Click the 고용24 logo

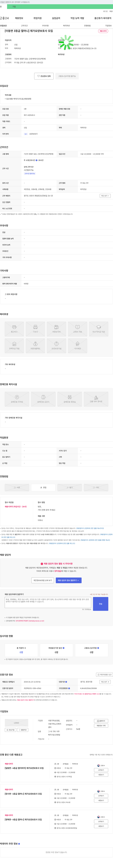(4, 18)
